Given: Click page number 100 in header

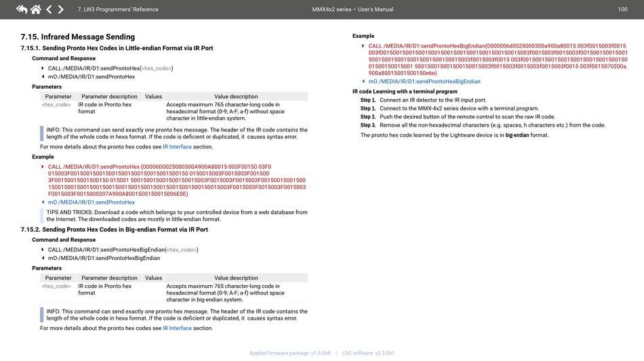Looking at the screenshot, I should coord(622,9).
